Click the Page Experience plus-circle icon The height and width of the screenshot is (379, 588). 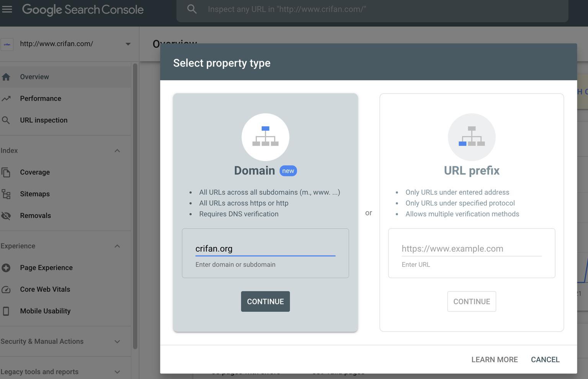pyautogui.click(x=6, y=268)
